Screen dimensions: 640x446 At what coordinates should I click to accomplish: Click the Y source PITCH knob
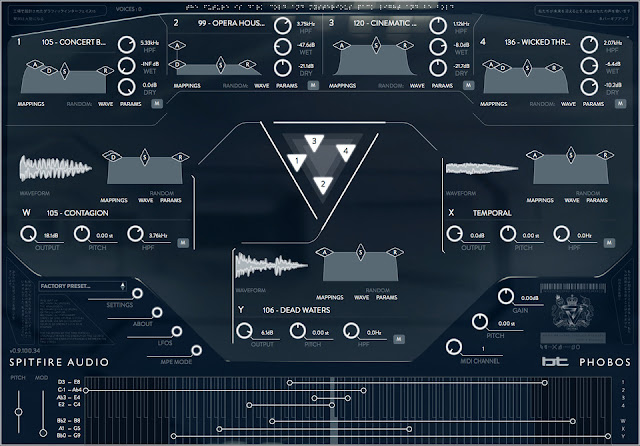click(x=298, y=331)
